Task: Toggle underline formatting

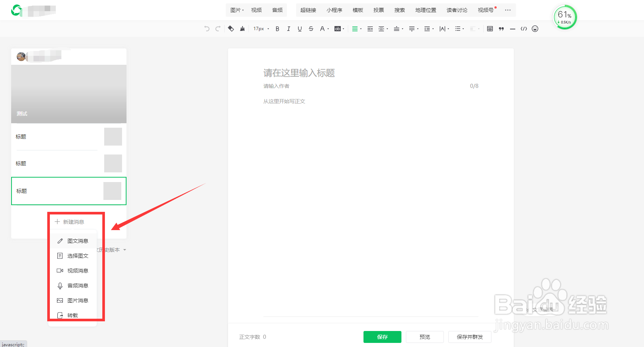Action: pos(299,28)
